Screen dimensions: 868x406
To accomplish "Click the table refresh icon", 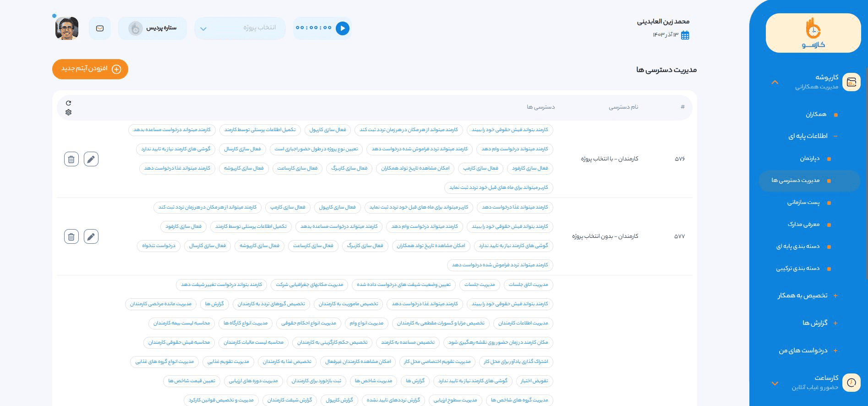I will (x=69, y=103).
